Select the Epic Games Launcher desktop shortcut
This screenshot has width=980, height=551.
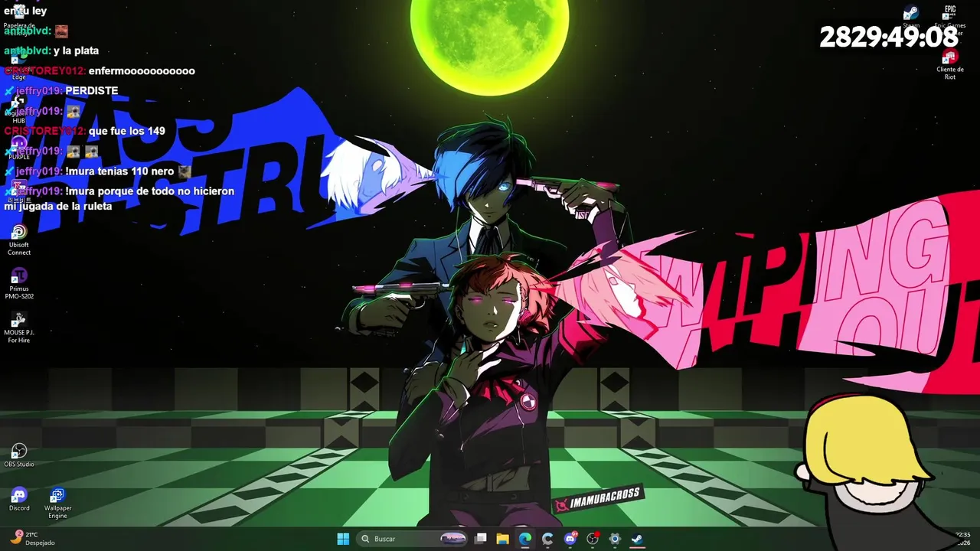click(950, 19)
